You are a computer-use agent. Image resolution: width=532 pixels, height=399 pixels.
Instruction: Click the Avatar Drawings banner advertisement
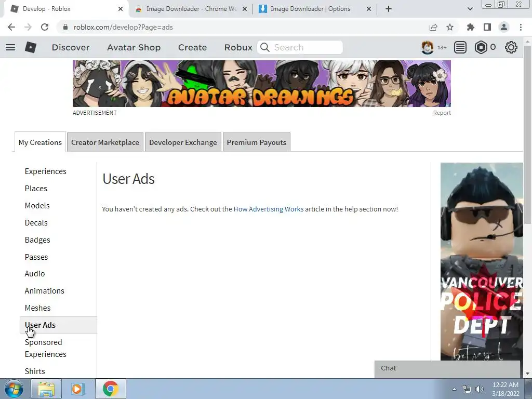pos(262,84)
